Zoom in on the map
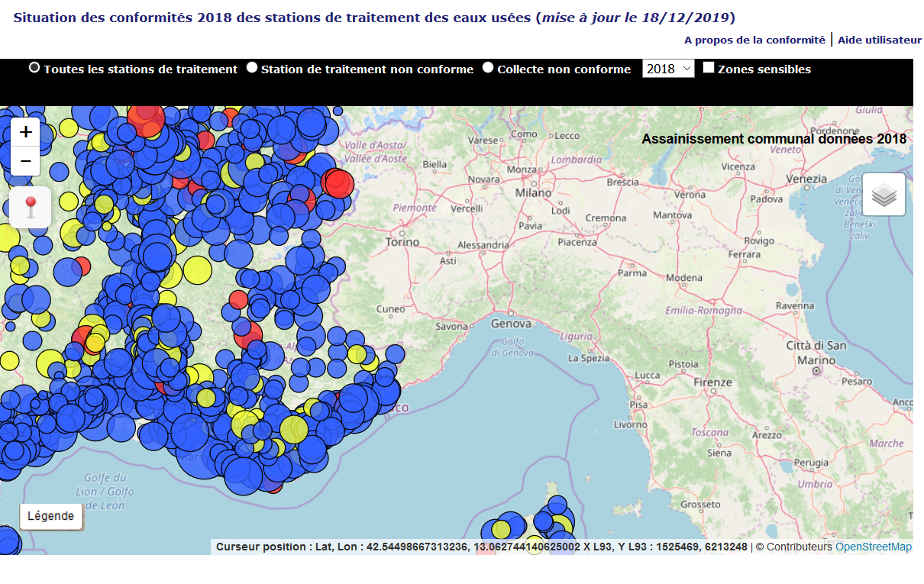This screenshot has width=924, height=584. (25, 132)
